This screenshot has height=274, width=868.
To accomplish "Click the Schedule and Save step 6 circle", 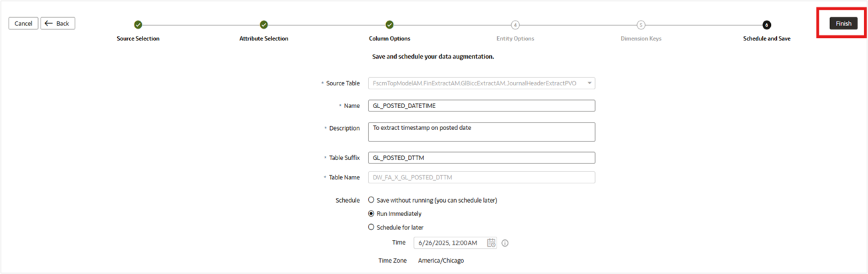I will click(767, 25).
